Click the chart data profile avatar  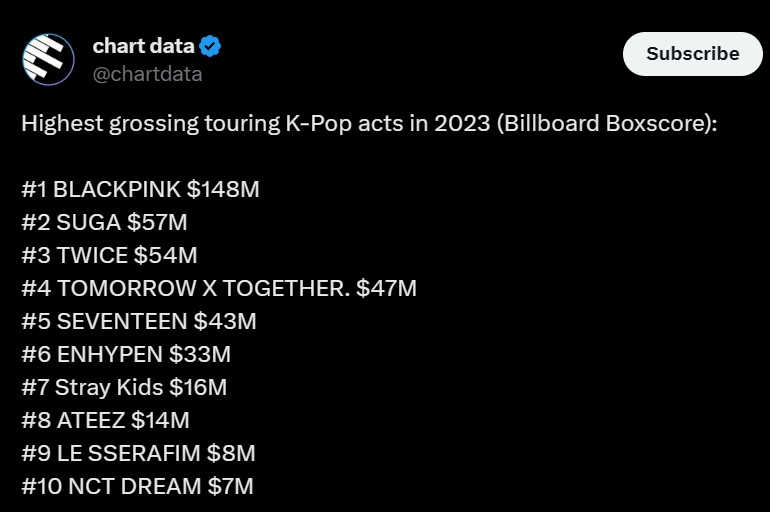tap(49, 59)
